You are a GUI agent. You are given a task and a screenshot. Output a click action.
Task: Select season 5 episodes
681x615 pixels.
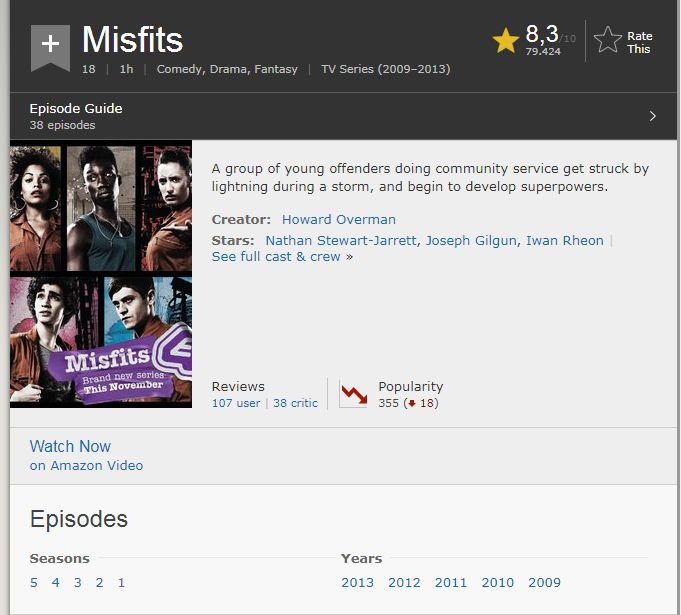34,582
